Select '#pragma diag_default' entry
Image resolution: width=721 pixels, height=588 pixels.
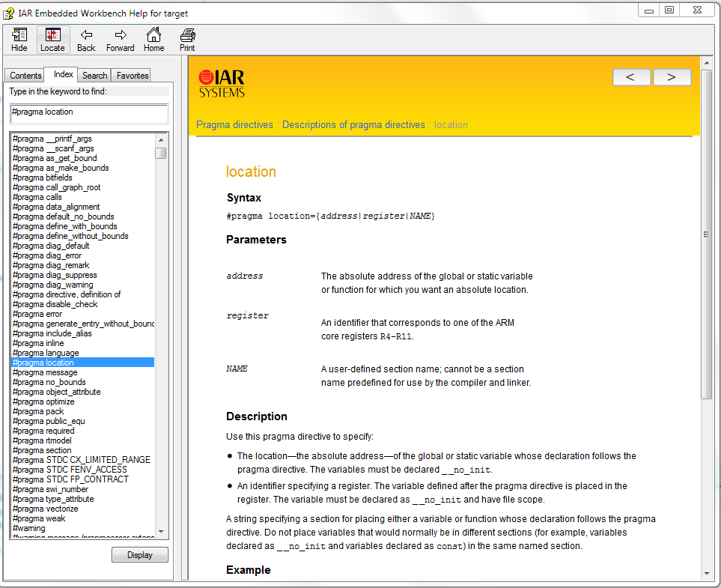click(x=51, y=246)
